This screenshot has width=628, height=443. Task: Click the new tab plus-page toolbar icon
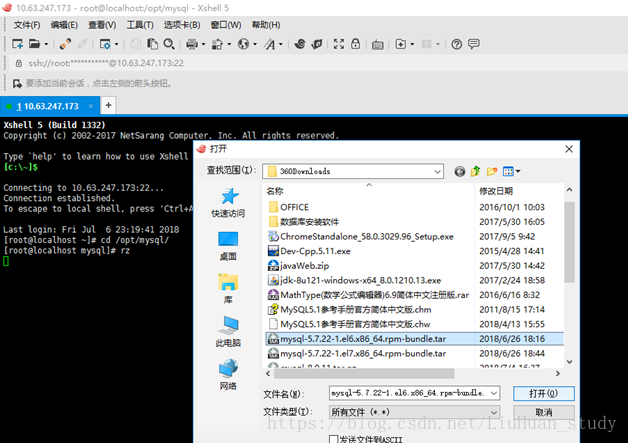point(401,44)
